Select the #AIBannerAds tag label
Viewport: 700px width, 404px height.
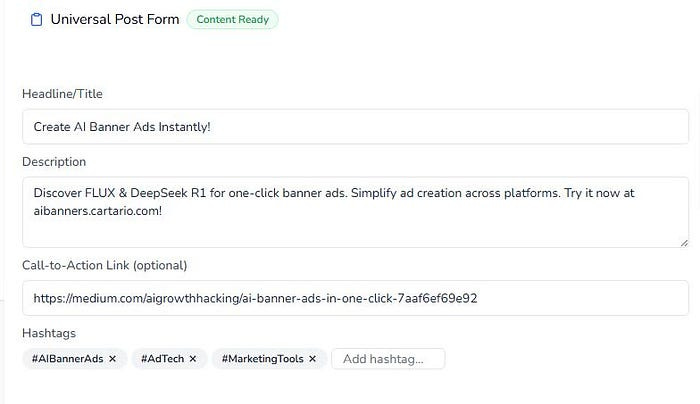tap(67, 358)
